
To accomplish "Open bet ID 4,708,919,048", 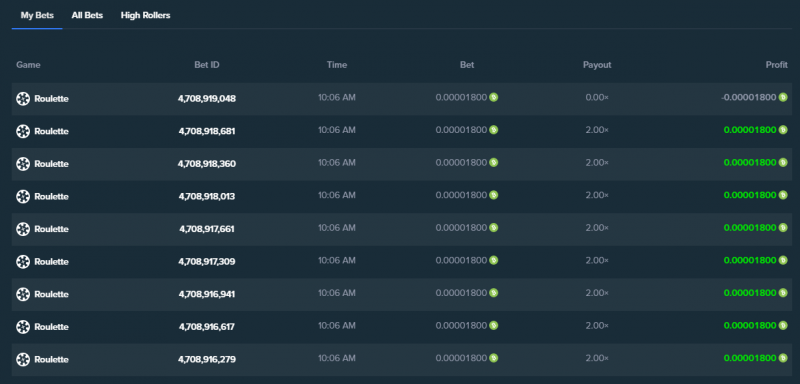I will [207, 98].
